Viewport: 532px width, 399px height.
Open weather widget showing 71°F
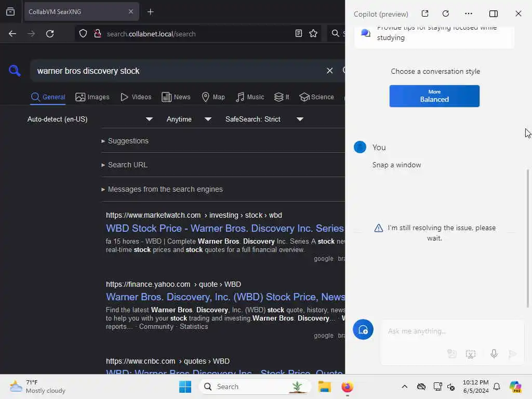(37, 387)
